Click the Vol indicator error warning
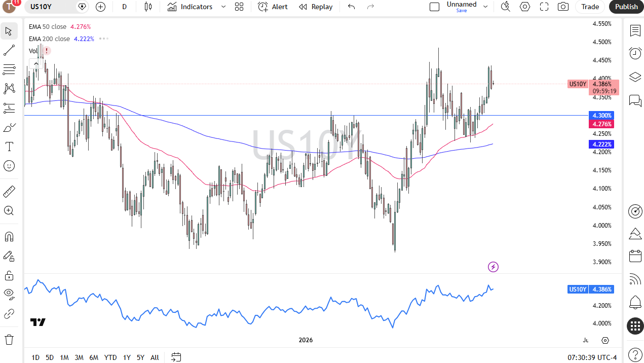644x363 pixels. click(x=47, y=51)
